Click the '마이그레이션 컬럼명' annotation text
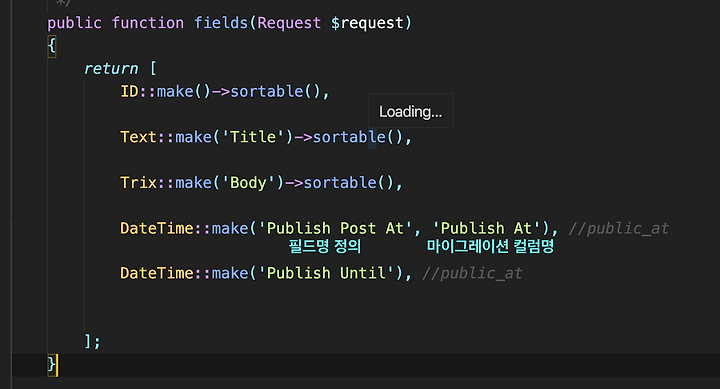This screenshot has height=389, width=720. (490, 246)
